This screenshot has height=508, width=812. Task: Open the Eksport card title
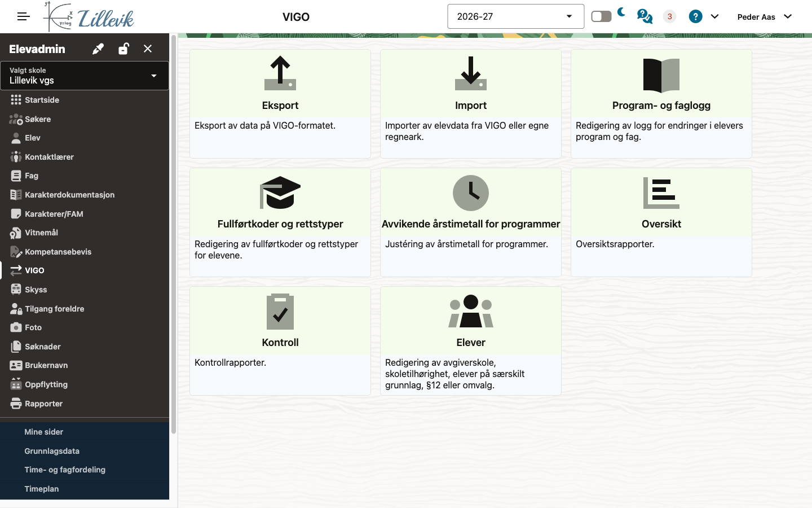pyautogui.click(x=280, y=106)
